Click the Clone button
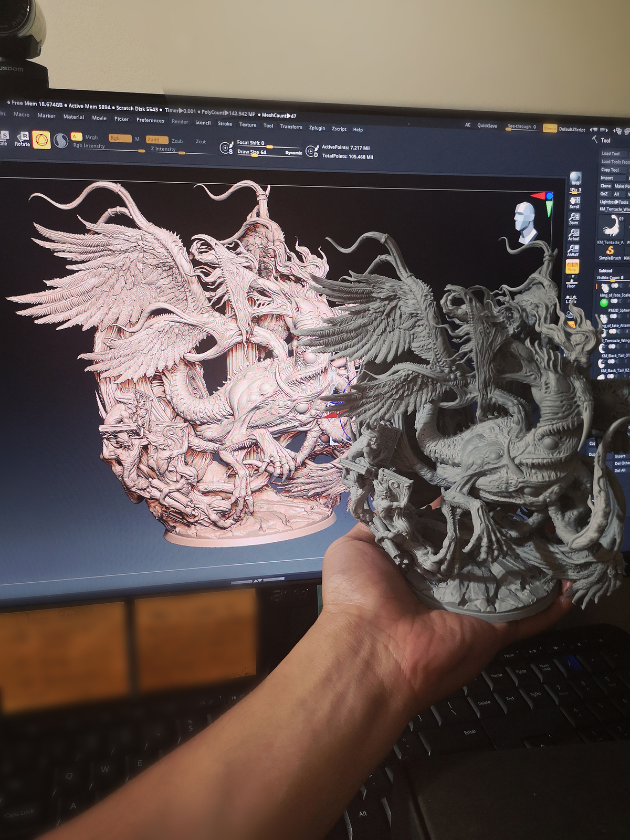The image size is (630, 840). pyautogui.click(x=606, y=186)
